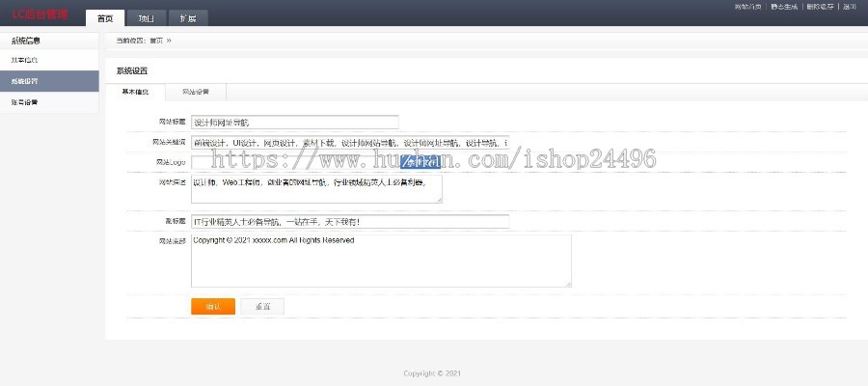Select 基本信息 in the left sidebar
The image size is (868, 386).
point(49,60)
